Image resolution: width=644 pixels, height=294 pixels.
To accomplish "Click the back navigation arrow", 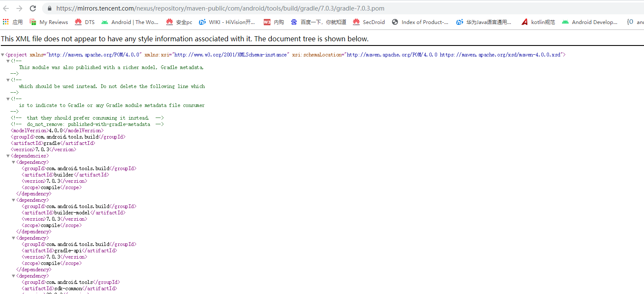I will (x=6, y=8).
